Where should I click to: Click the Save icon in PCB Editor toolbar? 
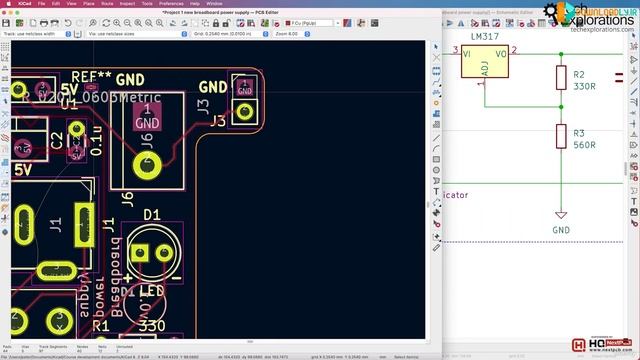coord(6,23)
